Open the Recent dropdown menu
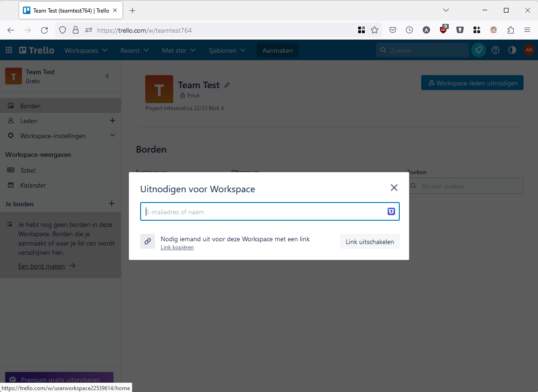Viewport: 538px width, 392px height. pyautogui.click(x=134, y=50)
